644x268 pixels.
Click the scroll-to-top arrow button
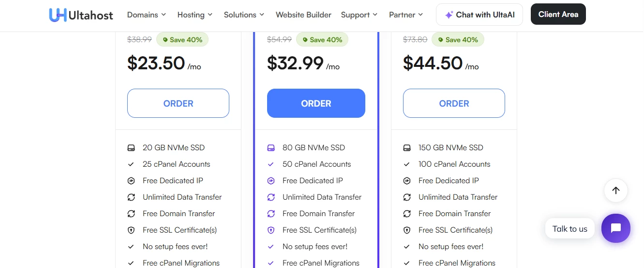615,190
